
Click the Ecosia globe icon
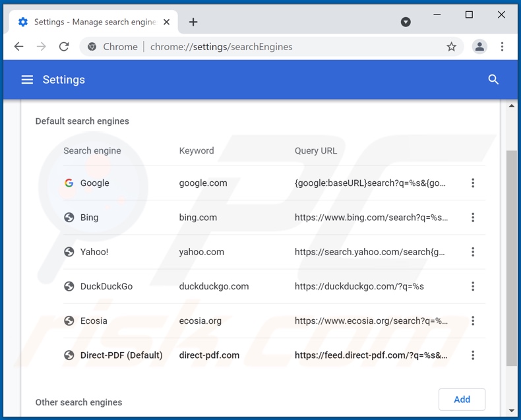[69, 320]
